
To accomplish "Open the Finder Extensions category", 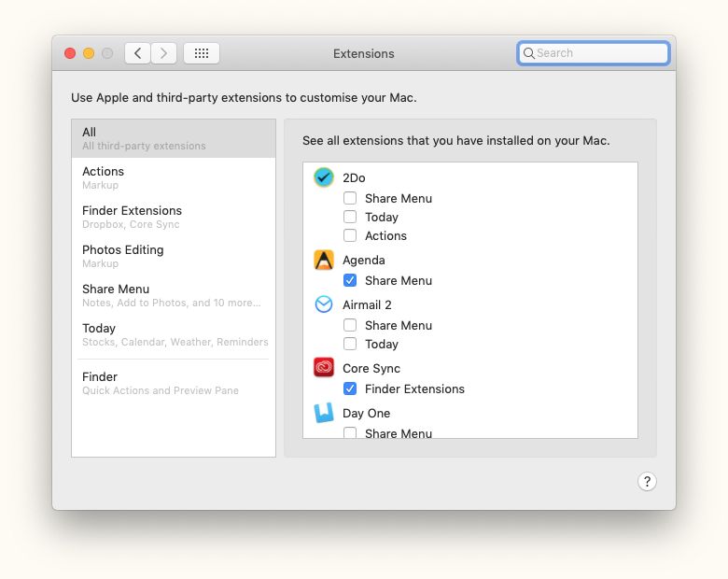I will coord(174,217).
